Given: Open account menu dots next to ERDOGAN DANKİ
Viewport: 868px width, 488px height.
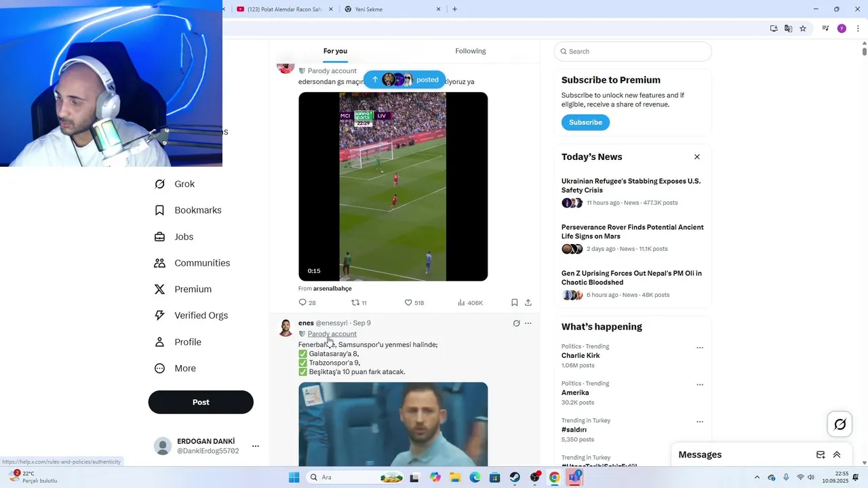Looking at the screenshot, I should 256,446.
